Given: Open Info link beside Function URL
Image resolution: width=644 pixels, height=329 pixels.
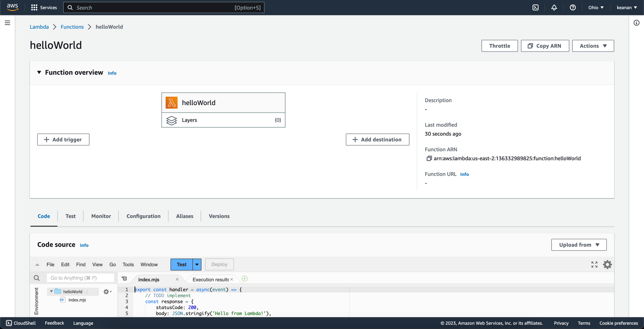Looking at the screenshot, I should [464, 174].
